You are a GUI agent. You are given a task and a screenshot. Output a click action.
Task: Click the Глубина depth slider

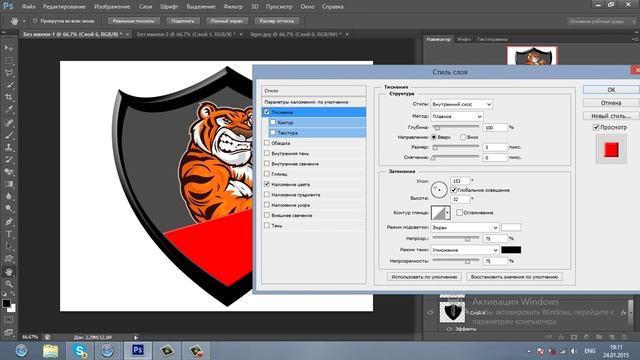click(456, 127)
